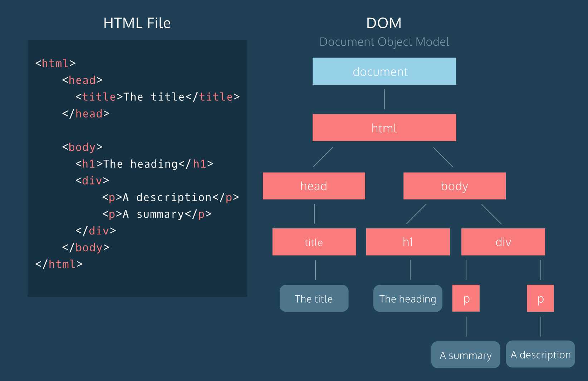The width and height of the screenshot is (588, 381).
Task: Click the 'DOM' heading
Action: (384, 23)
